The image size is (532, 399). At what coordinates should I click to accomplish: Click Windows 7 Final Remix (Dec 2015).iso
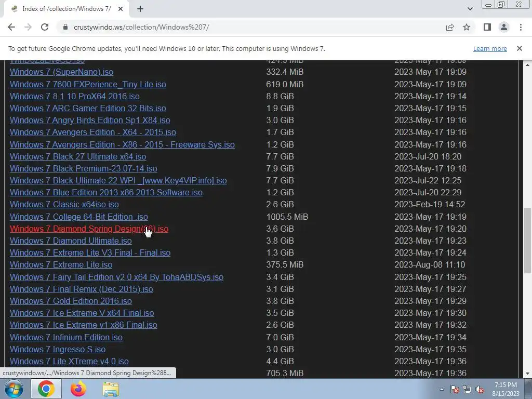pyautogui.click(x=82, y=289)
